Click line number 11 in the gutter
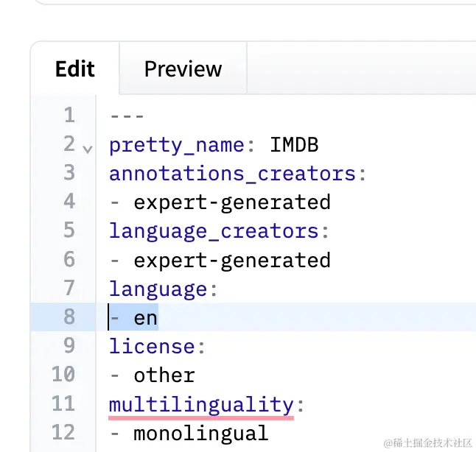This screenshot has height=452, width=476. 63,403
